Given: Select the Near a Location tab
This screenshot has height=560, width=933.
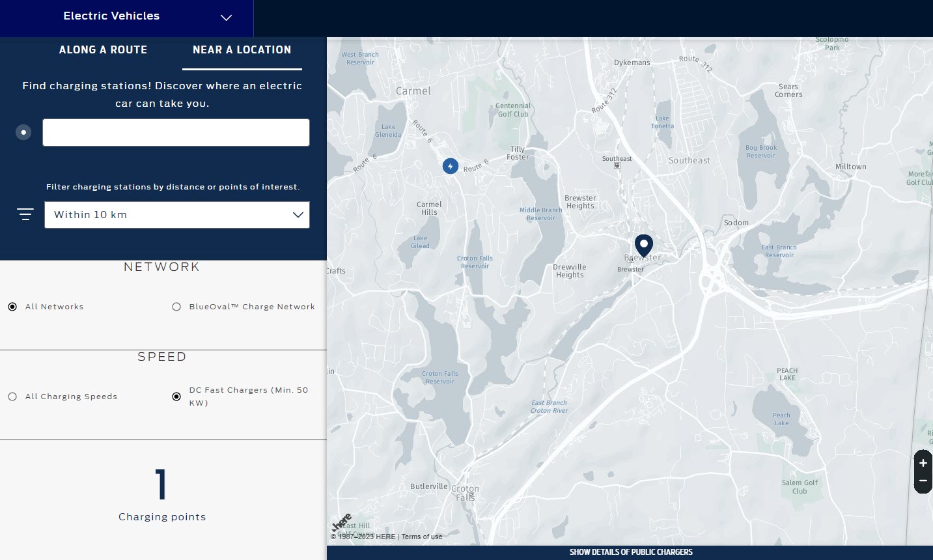Looking at the screenshot, I should coord(242,49).
